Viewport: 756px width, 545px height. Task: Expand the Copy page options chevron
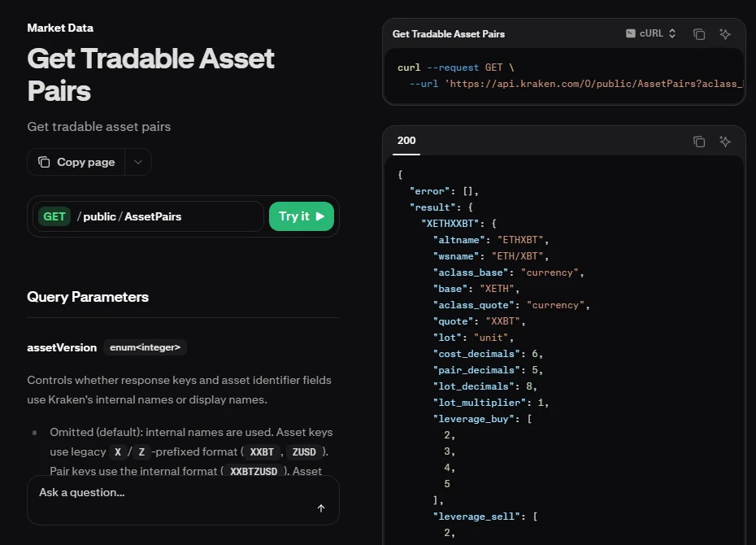coord(138,162)
